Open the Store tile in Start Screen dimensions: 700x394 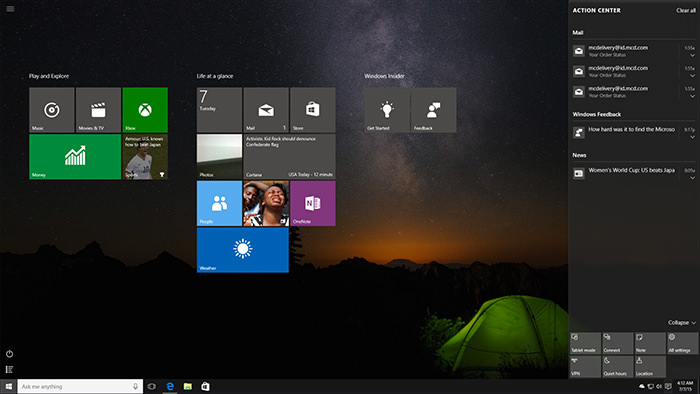(312, 110)
